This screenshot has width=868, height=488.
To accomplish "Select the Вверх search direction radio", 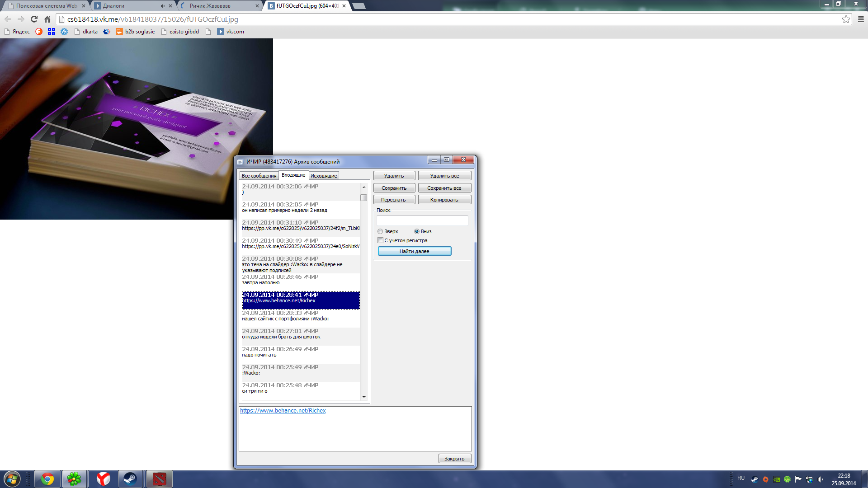I will click(380, 231).
